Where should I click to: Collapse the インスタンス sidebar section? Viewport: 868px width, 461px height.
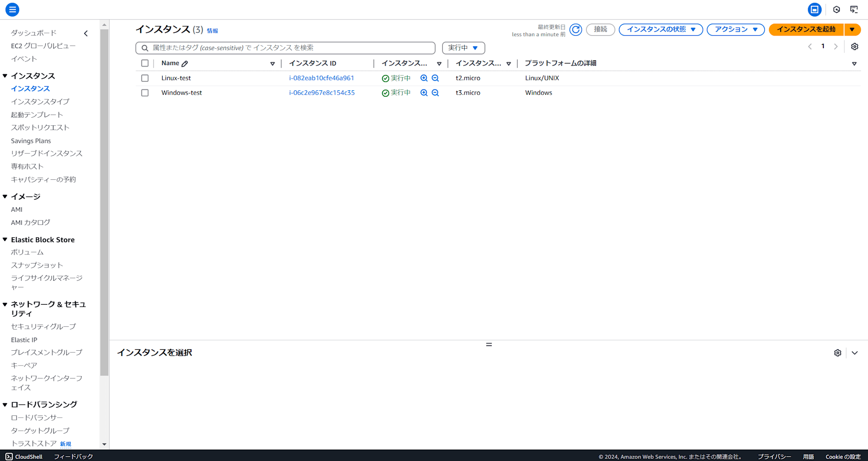[5, 76]
